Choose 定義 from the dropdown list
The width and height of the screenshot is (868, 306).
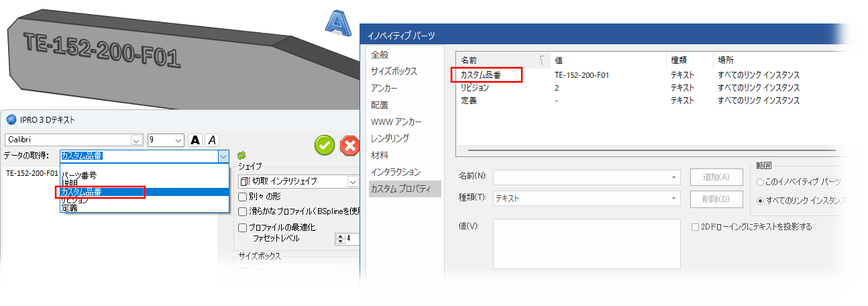point(69,208)
